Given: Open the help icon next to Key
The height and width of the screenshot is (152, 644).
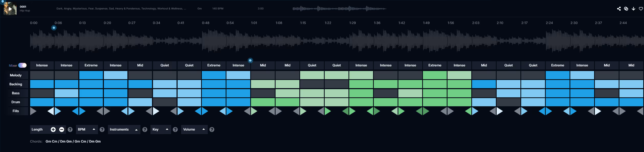Looking at the screenshot, I should 175,130.
